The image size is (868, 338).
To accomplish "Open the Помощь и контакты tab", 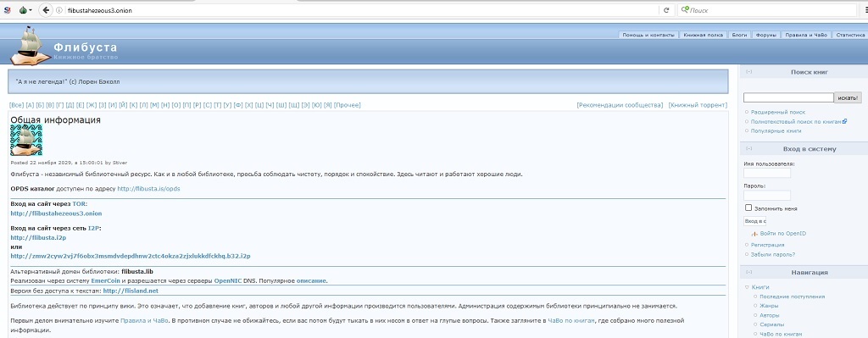I will (x=648, y=35).
